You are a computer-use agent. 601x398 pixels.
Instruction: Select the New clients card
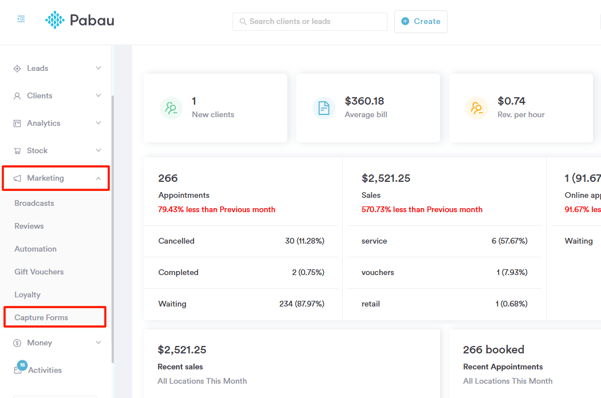(215, 108)
